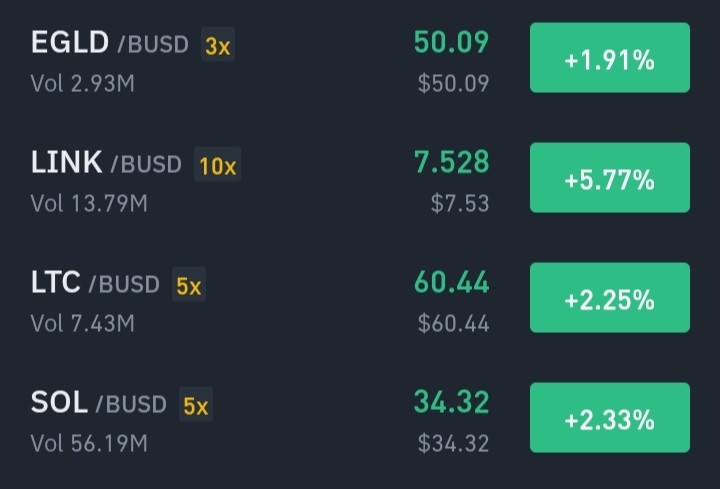Click the +1.91% change button
Image resolution: width=720 pixels, height=489 pixels.
point(610,58)
